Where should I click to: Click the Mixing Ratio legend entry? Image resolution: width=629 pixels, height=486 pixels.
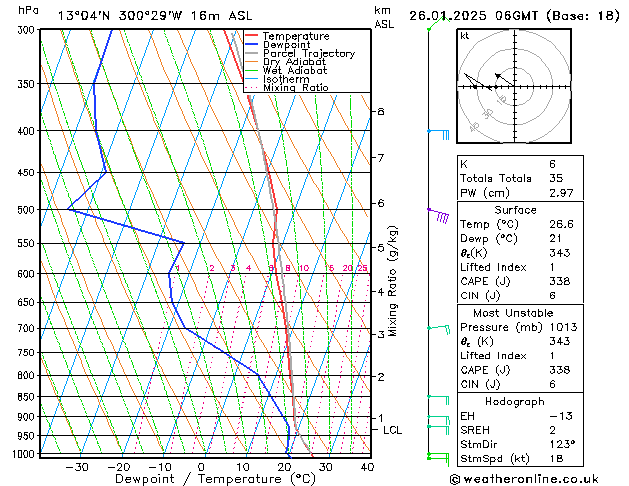[x=287, y=87]
